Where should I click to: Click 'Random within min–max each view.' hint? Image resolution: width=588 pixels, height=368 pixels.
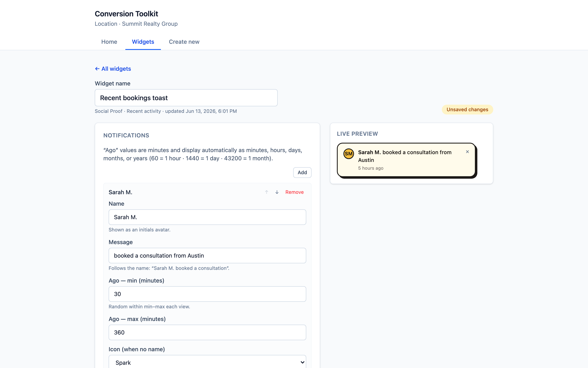pos(149,306)
